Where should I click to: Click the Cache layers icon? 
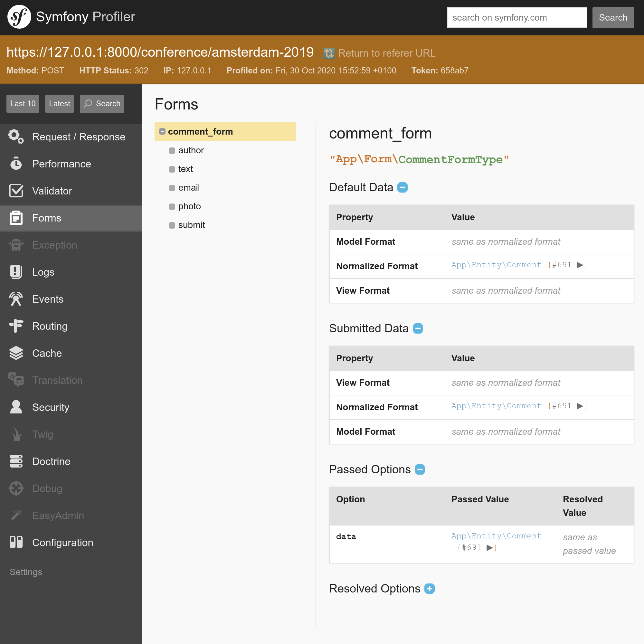16,353
